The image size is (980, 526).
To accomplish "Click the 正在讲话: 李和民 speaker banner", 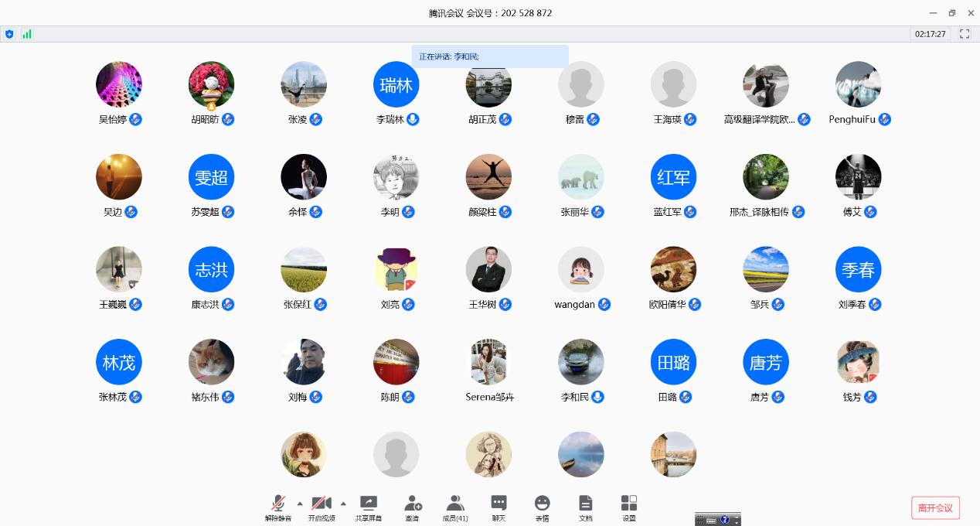I will pyautogui.click(x=490, y=56).
